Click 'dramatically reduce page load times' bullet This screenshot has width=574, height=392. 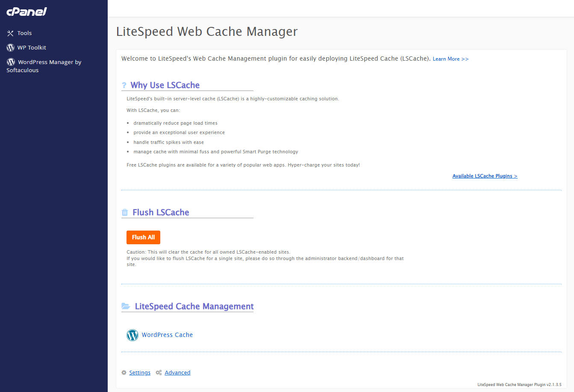pos(175,123)
